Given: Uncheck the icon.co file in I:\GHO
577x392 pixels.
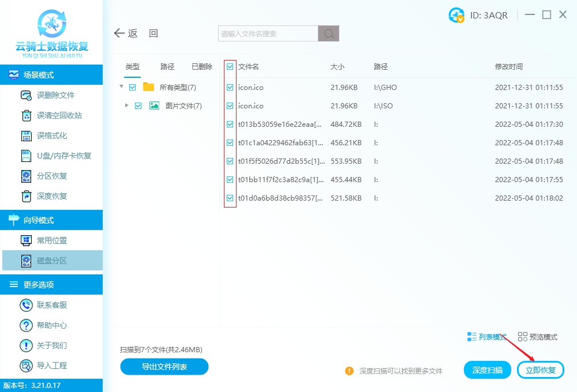Looking at the screenshot, I should point(230,88).
